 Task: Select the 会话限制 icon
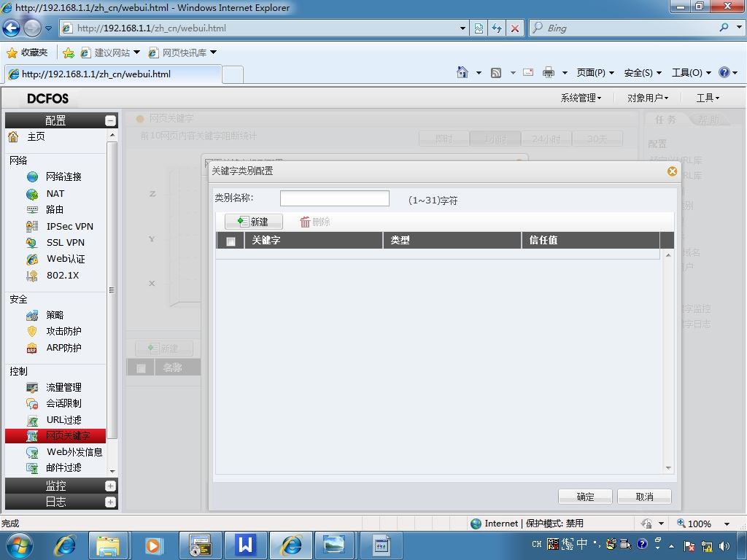pos(32,404)
